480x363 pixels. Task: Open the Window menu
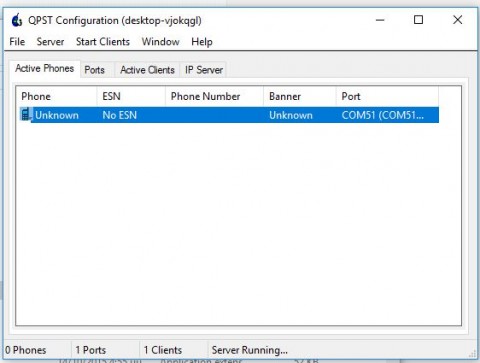160,42
